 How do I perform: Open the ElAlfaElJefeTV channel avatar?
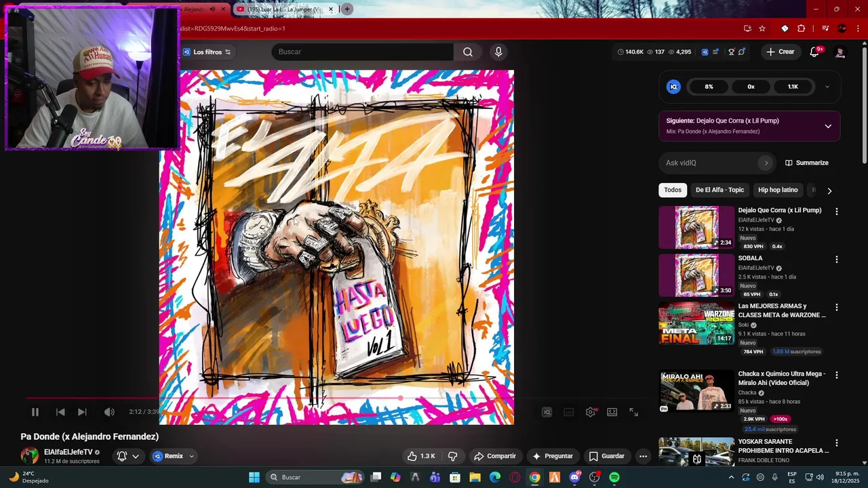click(30, 456)
